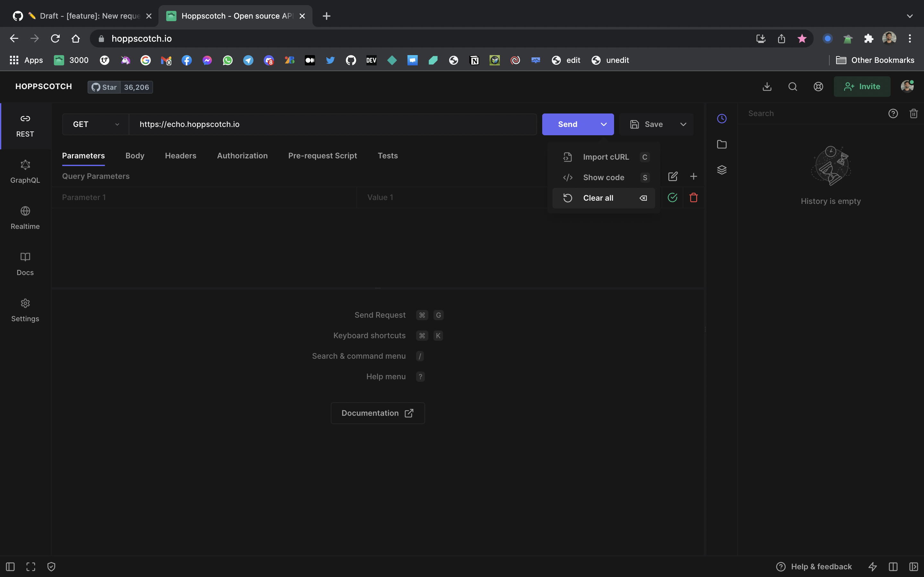Switch to the Headers tab
Screen dimensions: 924x577
pos(180,156)
